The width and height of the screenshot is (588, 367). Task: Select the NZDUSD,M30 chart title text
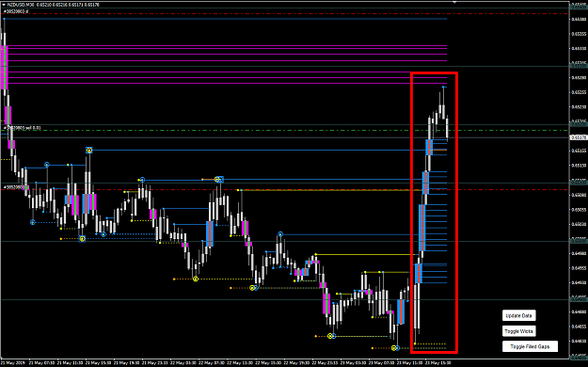[21, 5]
